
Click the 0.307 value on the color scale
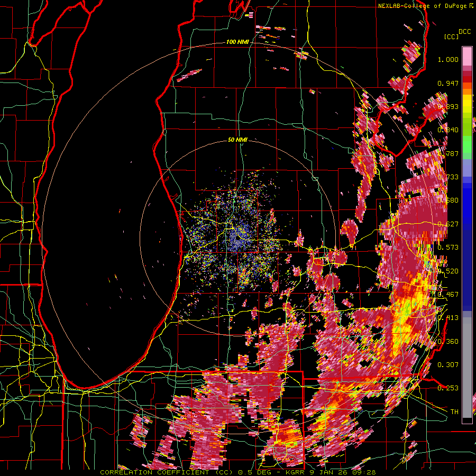click(x=448, y=364)
